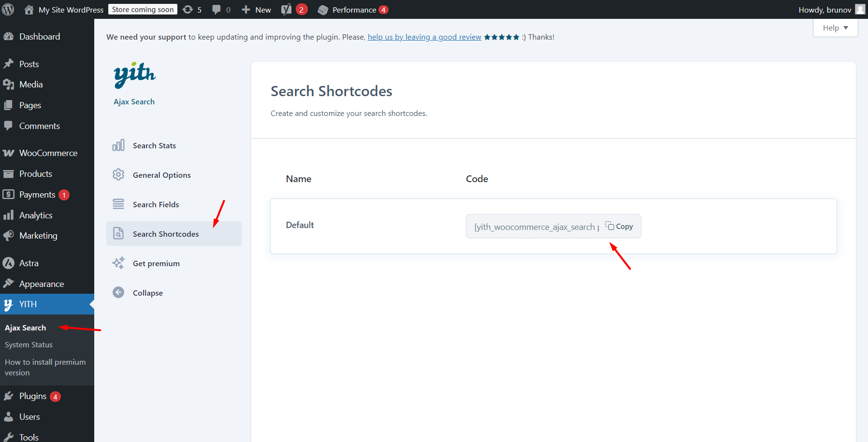Click the Search Shortcodes page heading

click(331, 91)
